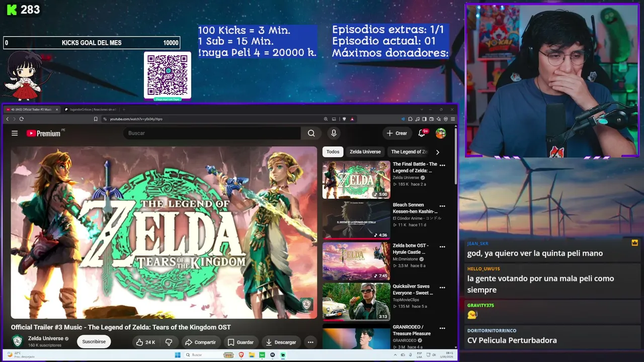Save the video with Guardar button
644x362 pixels.
(x=240, y=342)
